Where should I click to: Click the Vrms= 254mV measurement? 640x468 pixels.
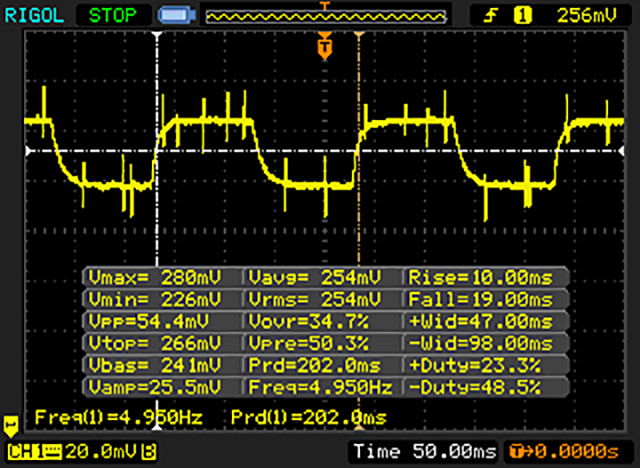(x=314, y=300)
